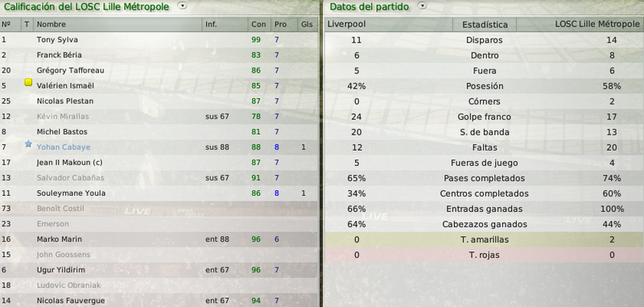Open Marko Marin's player row
Viewport: 644px width, 307px height.
click(159, 239)
